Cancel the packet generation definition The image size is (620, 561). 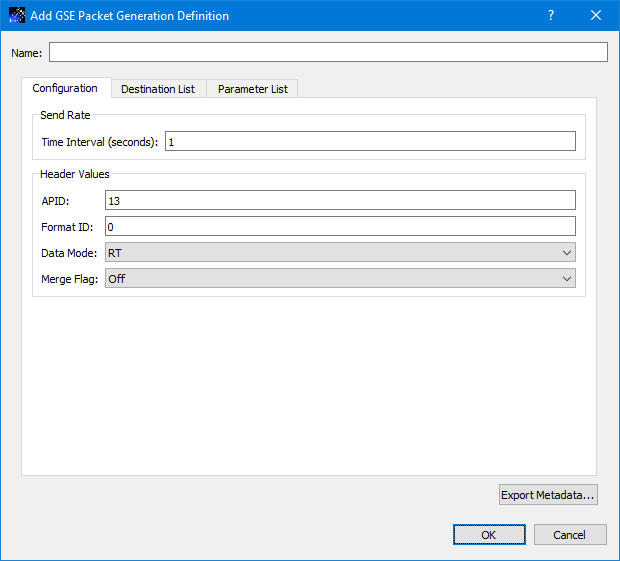[x=570, y=535]
